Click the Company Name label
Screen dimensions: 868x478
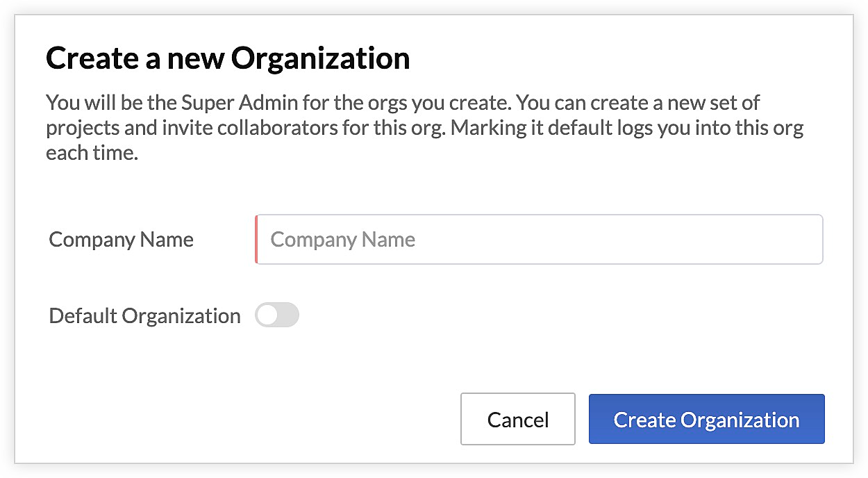coord(121,239)
